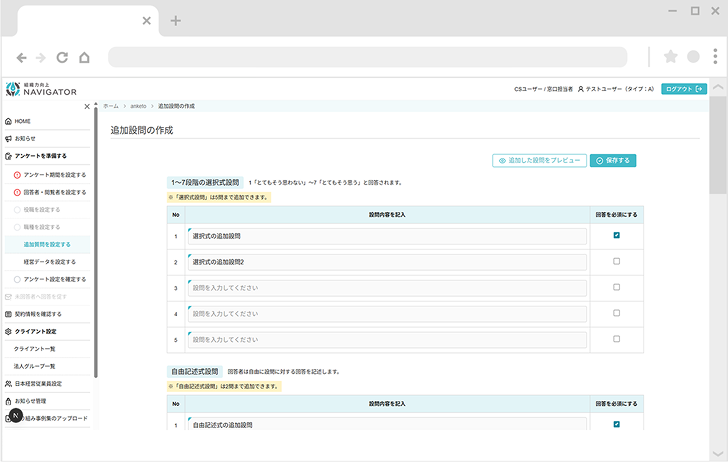Click the ログアウト button
Viewport: 728px width, 462px height.
point(684,89)
